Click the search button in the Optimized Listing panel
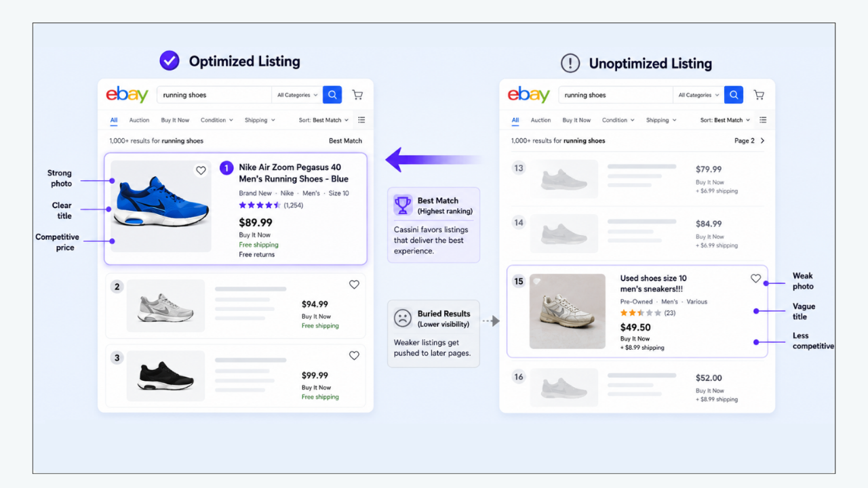Screen dimensions: 868x488 pos(332,95)
